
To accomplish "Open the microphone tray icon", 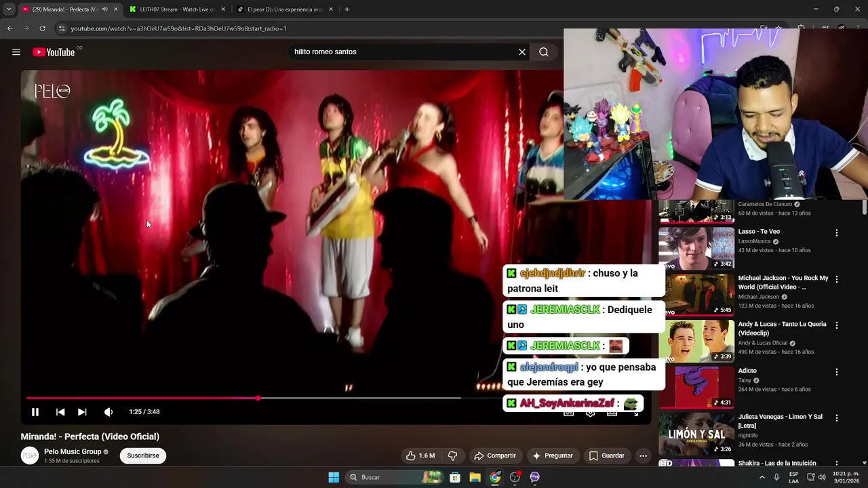I will [777, 477].
